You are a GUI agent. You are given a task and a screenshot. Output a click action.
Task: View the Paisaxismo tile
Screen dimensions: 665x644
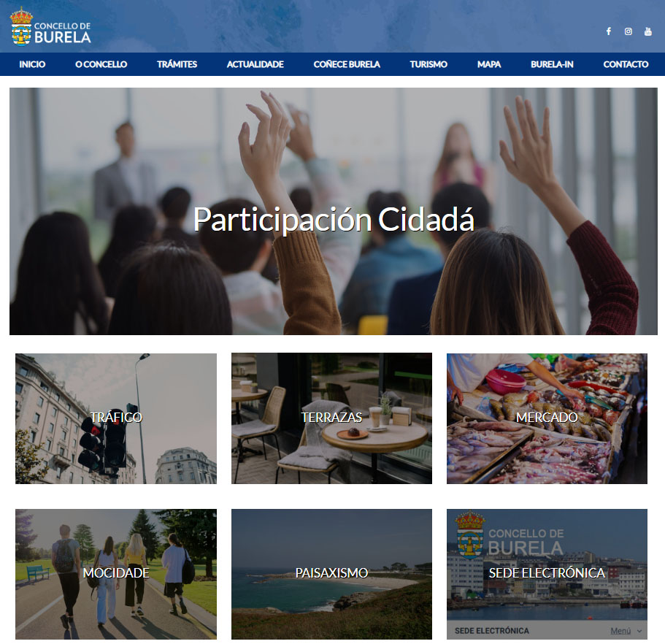[331, 573]
